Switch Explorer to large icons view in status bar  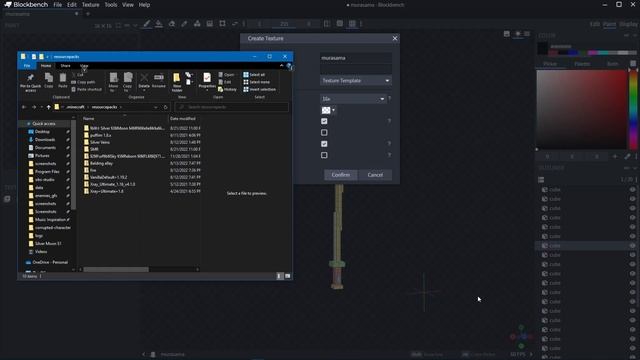(x=288, y=276)
